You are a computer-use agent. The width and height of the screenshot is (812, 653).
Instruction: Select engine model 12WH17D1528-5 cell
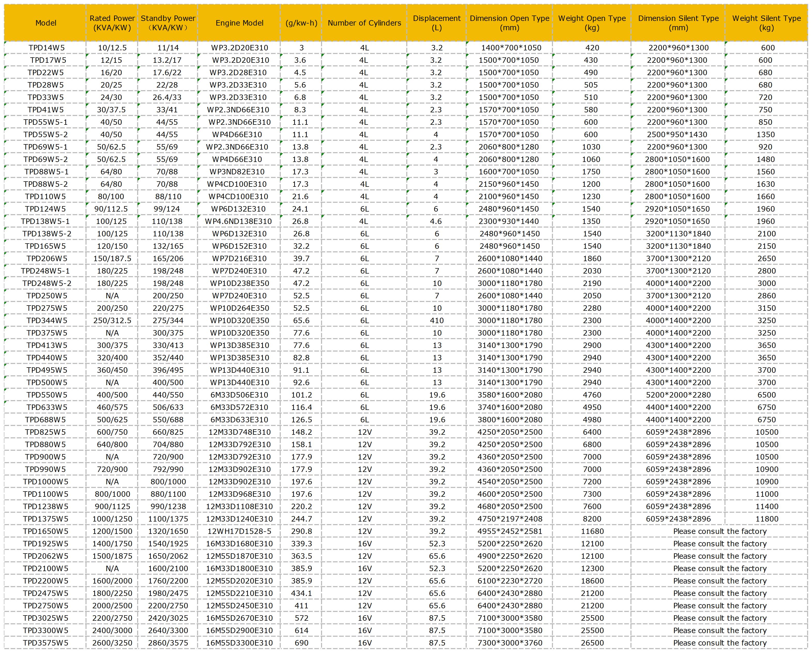tap(239, 531)
